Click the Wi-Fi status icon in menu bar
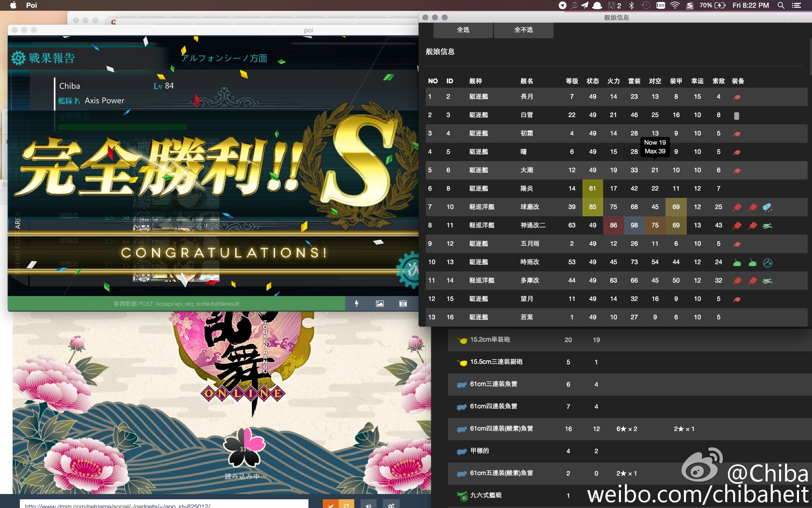Viewport: 812px width, 508px height. tap(674, 5)
